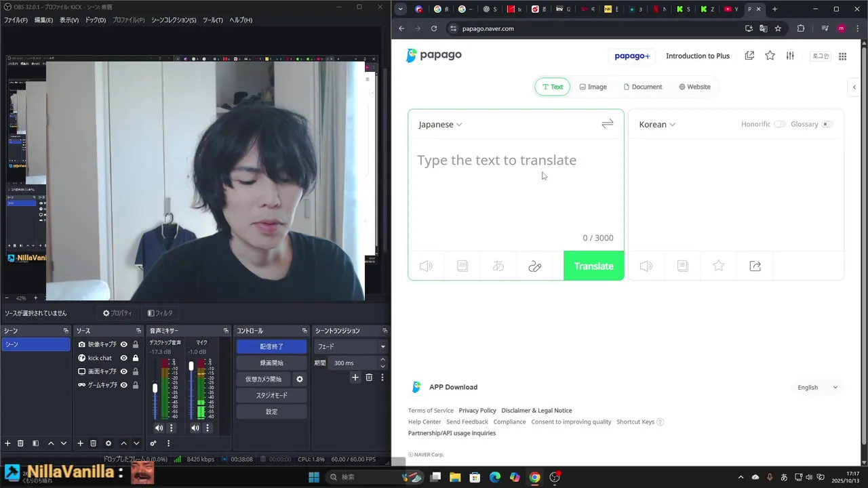
Task: Open the English site language dropdown
Action: click(817, 388)
